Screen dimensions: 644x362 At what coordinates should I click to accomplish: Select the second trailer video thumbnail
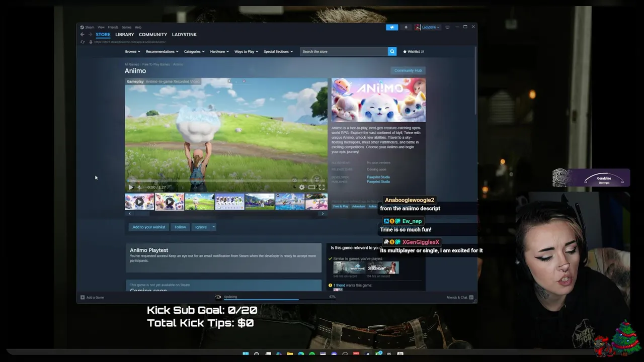[170, 202]
